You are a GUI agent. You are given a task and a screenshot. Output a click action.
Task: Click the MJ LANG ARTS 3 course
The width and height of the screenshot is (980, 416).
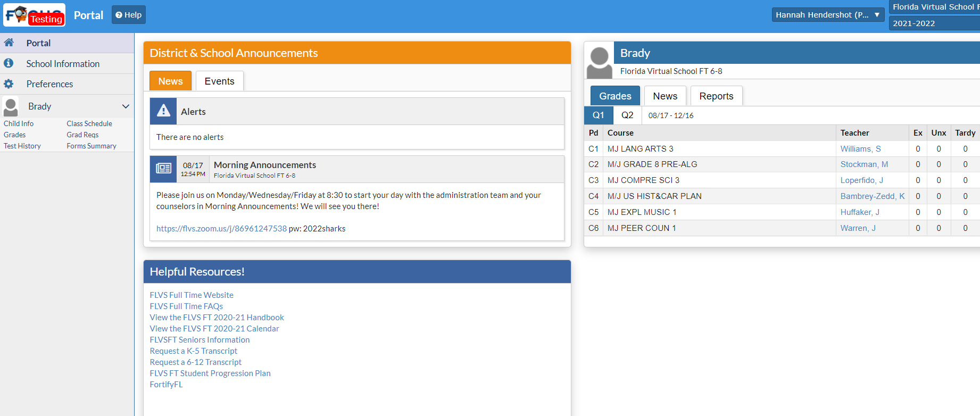tap(641, 149)
